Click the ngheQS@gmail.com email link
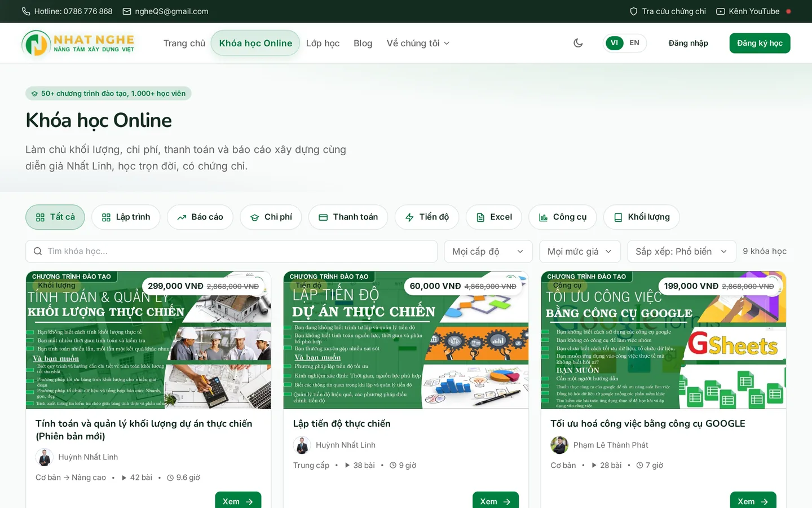This screenshot has height=508, width=812. [x=171, y=11]
